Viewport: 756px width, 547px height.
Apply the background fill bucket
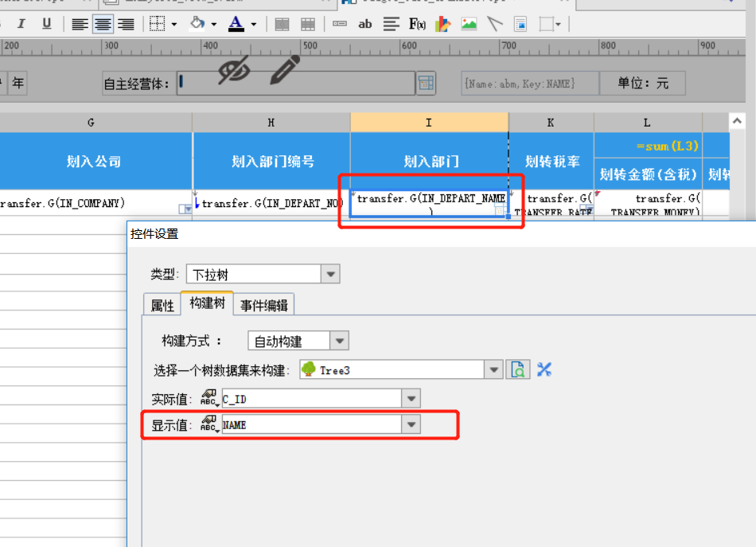pyautogui.click(x=197, y=23)
